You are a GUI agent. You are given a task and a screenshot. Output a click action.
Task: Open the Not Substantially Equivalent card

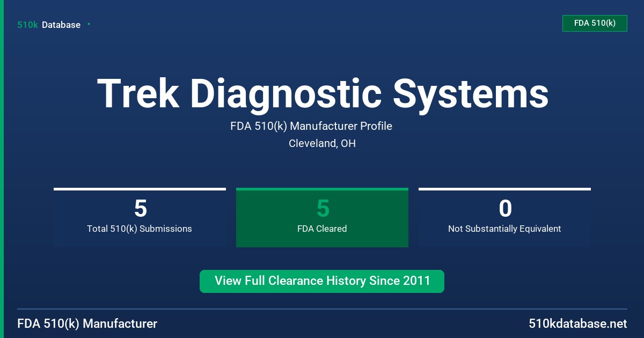[x=504, y=217]
